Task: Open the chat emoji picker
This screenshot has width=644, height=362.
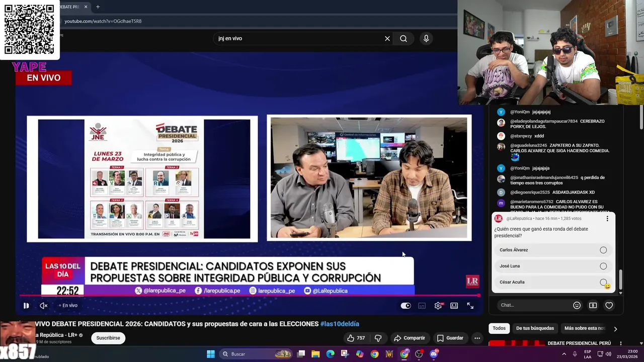Action: (577, 305)
